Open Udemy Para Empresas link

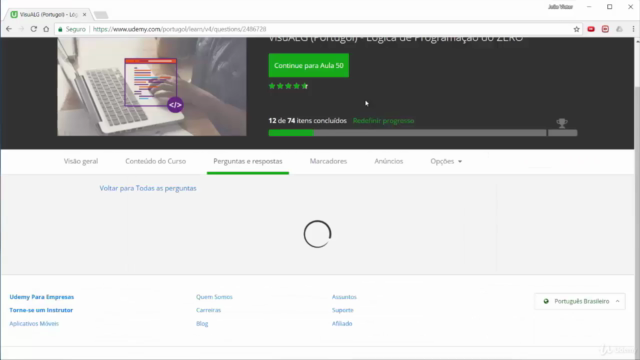42,297
